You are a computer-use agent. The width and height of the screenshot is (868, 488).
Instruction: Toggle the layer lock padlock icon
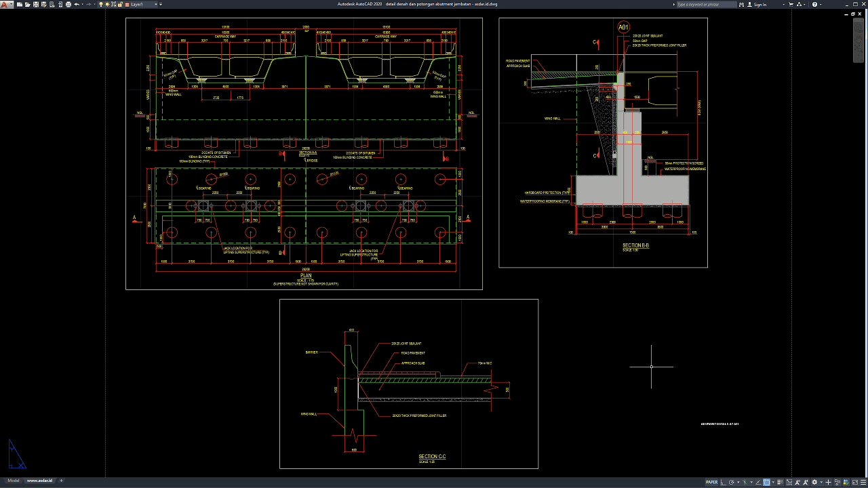click(x=120, y=4)
